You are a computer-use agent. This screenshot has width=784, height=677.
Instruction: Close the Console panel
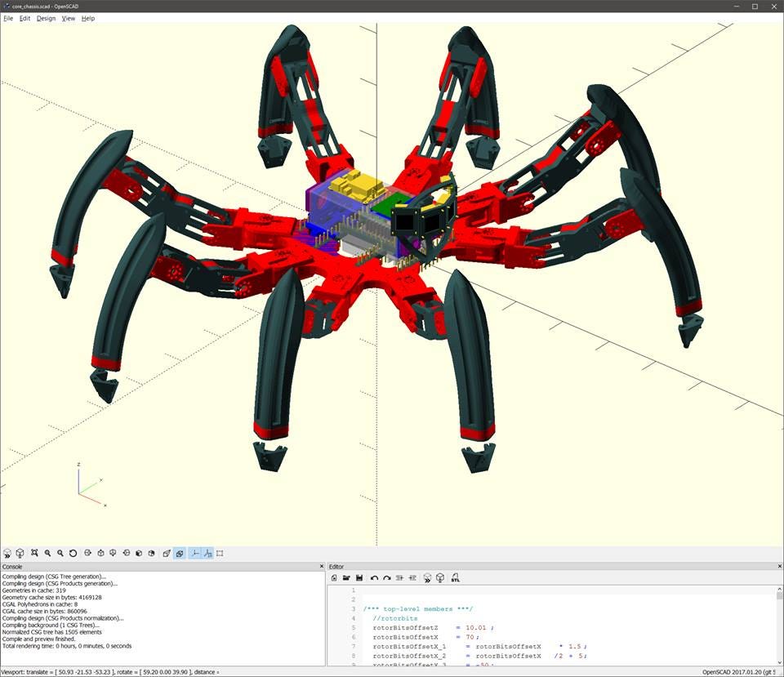click(x=322, y=566)
